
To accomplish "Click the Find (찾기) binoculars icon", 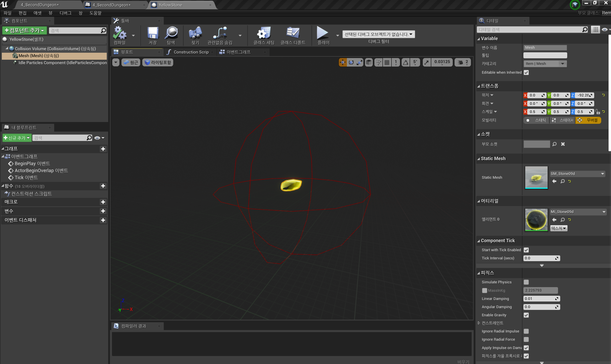I will [195, 33].
